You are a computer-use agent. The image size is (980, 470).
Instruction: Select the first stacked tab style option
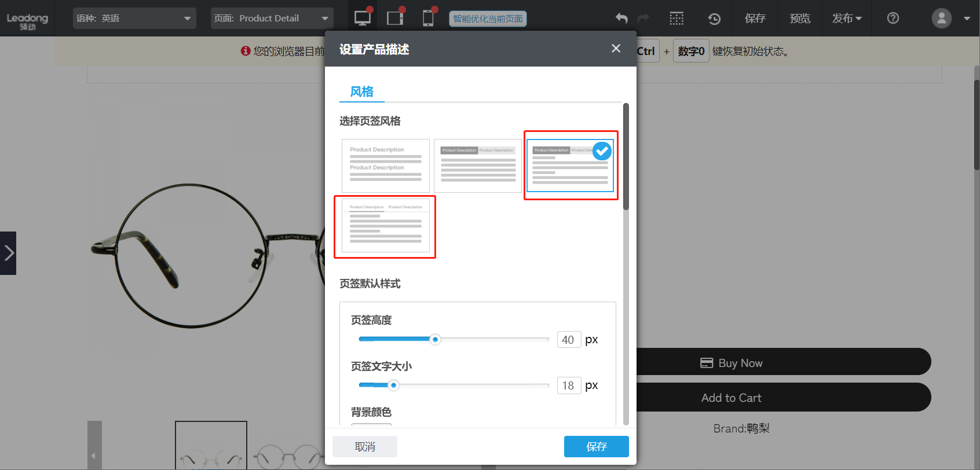(385, 166)
